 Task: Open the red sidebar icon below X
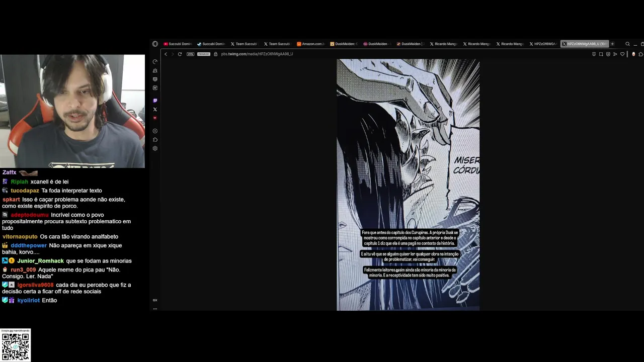point(155,118)
